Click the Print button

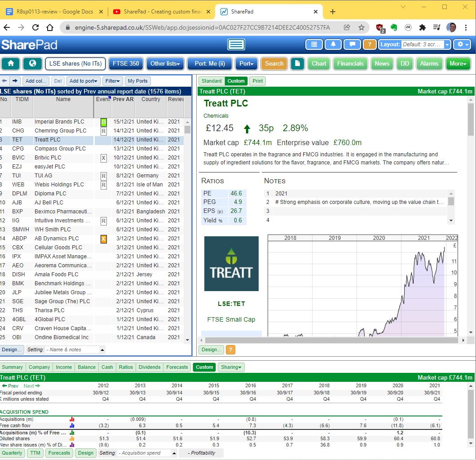(257, 81)
